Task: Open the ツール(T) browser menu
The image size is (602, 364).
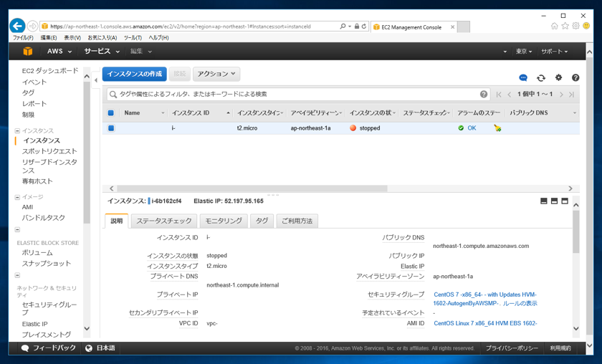Action: pyautogui.click(x=133, y=38)
